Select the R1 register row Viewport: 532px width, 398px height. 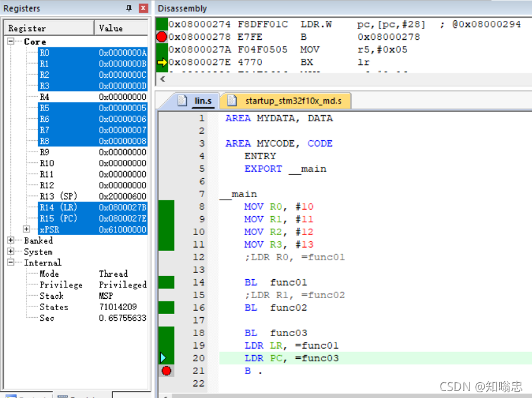click(x=93, y=64)
